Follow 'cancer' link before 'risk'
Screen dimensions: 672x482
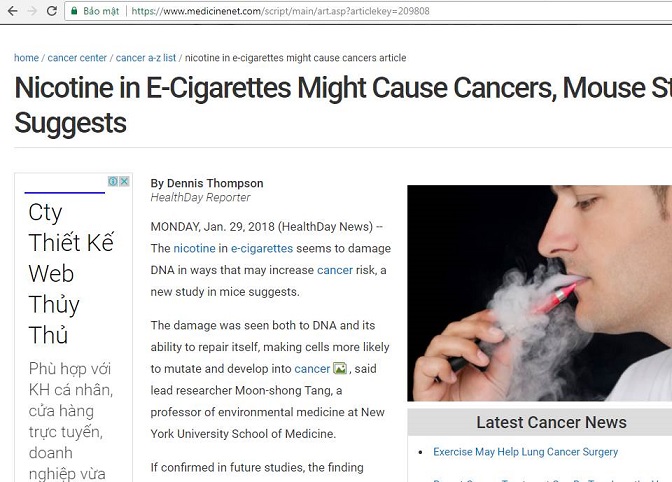click(335, 270)
